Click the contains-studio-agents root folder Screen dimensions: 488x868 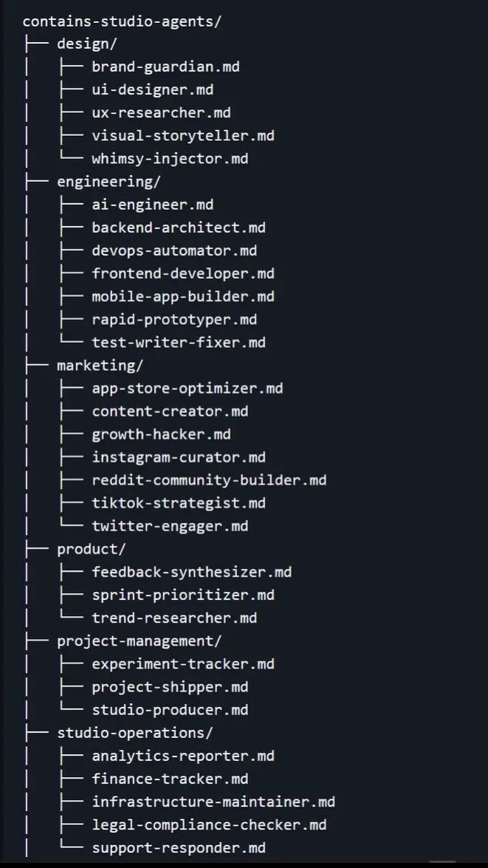click(122, 21)
